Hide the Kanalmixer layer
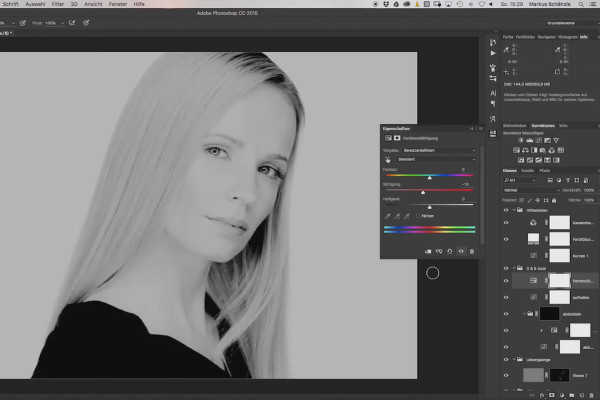 click(x=506, y=222)
